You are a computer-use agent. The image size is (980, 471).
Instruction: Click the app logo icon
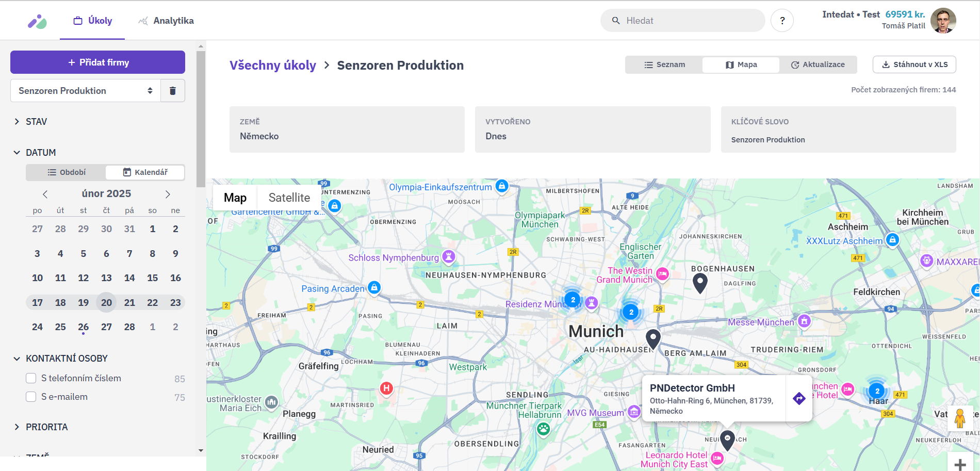click(x=37, y=21)
